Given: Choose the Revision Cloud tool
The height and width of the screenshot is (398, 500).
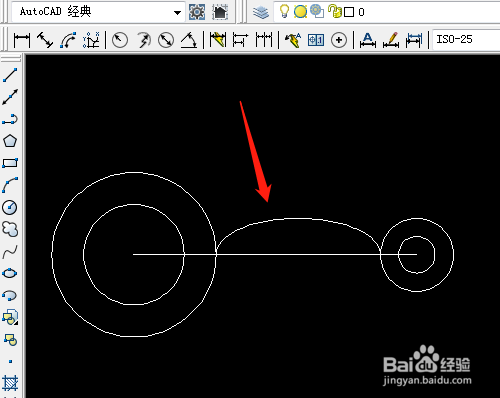Looking at the screenshot, I should point(10,229).
